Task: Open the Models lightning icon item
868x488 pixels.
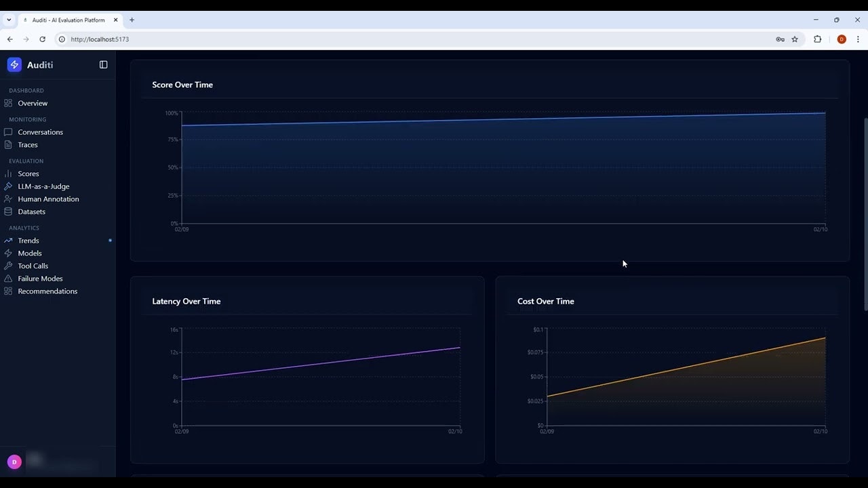Action: point(8,253)
